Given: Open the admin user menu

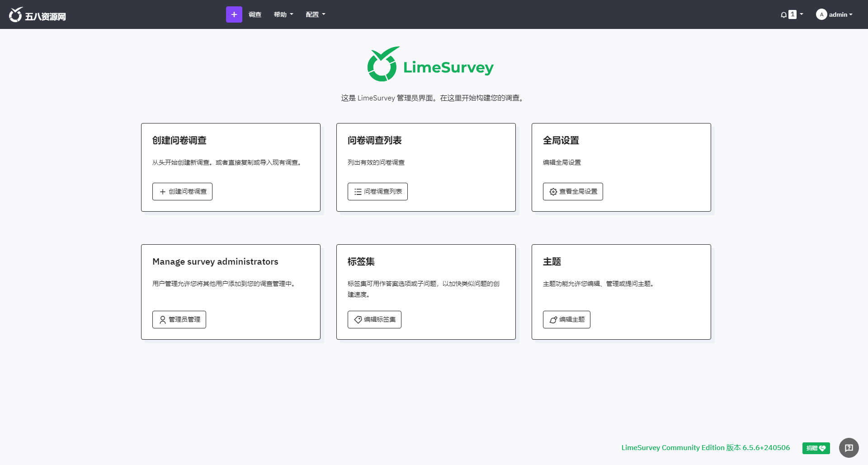Looking at the screenshot, I should tap(834, 14).
